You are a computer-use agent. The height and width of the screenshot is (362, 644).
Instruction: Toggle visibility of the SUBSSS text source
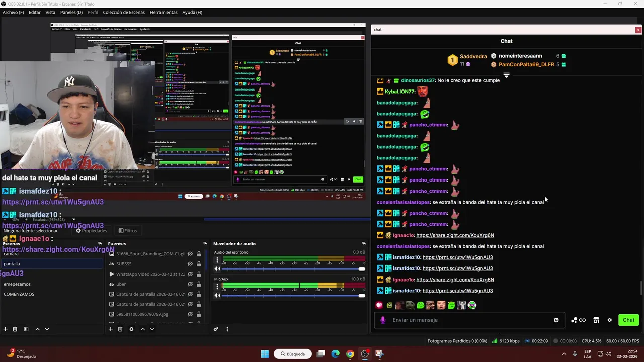click(190, 264)
